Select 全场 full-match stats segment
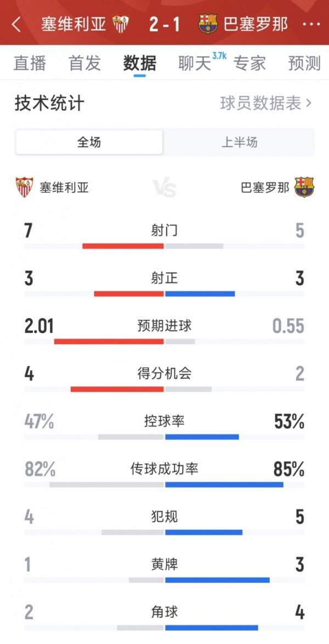 (90, 141)
